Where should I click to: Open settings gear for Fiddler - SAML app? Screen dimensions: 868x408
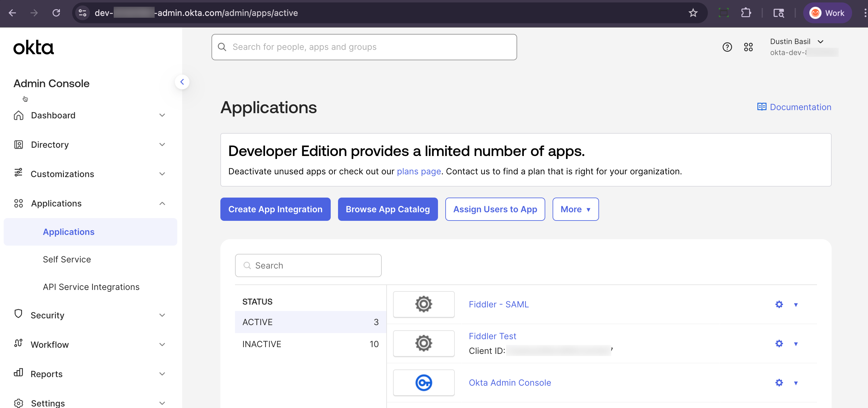[779, 304]
